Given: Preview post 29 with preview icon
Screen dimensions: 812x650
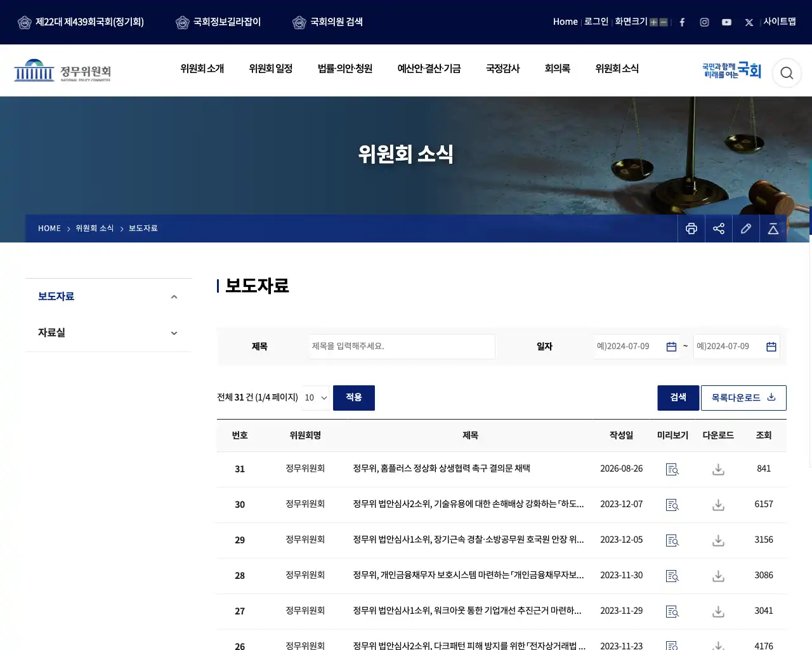Looking at the screenshot, I should pyautogui.click(x=672, y=540).
